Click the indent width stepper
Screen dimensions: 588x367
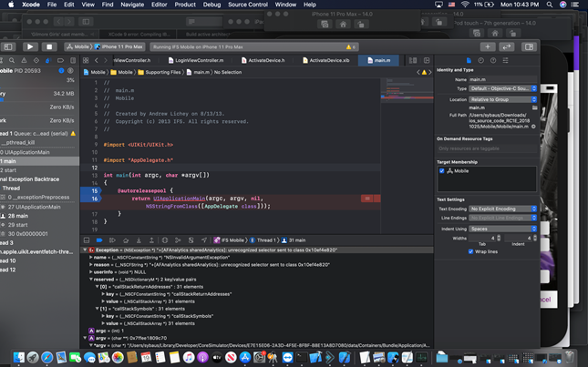535,238
